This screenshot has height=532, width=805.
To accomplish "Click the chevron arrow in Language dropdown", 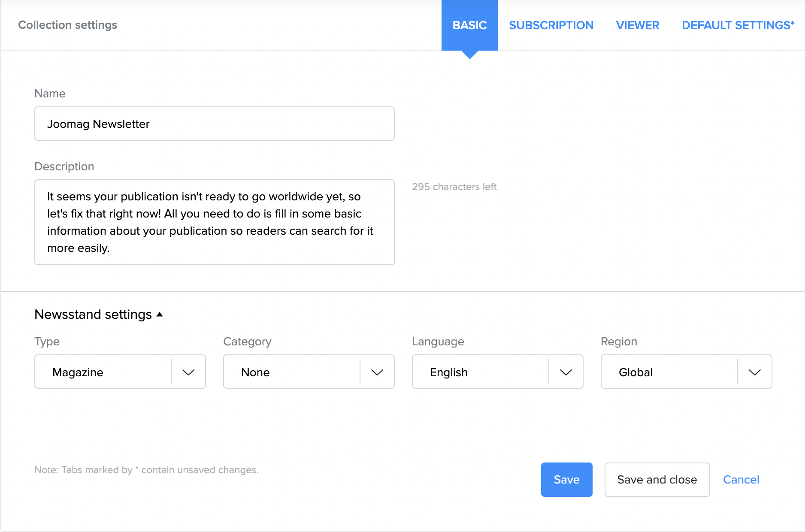I will pos(566,372).
